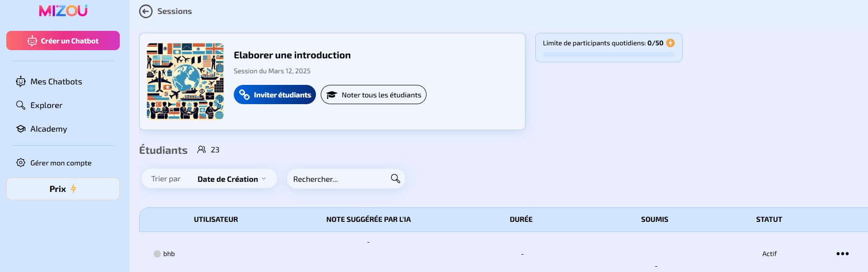Click the orange lightning icon beside participant limit
The height and width of the screenshot is (272, 868).
tap(670, 43)
